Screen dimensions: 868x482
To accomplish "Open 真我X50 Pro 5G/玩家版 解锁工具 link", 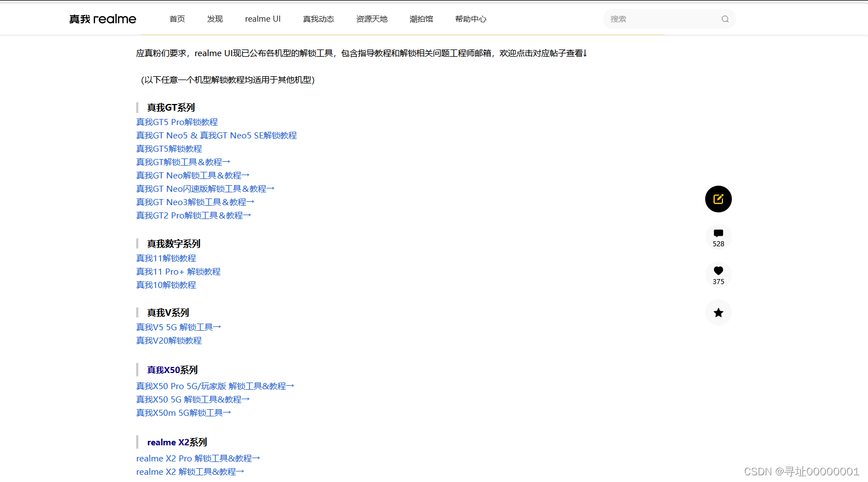I will 215,386.
